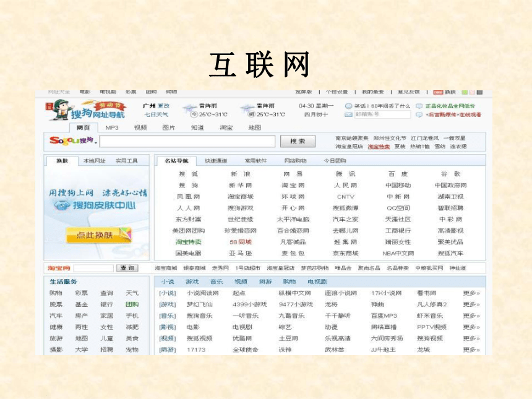Open the 百度 site link

click(398, 174)
